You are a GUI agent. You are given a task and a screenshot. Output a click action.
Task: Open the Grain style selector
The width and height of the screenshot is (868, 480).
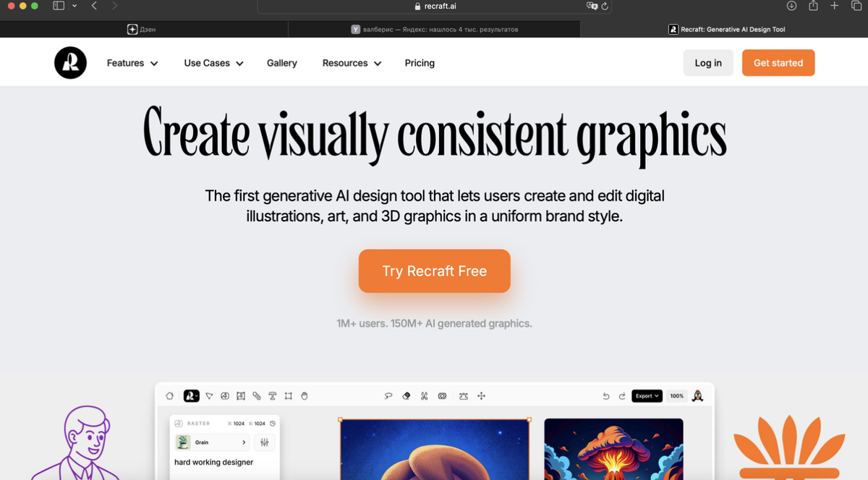point(213,442)
